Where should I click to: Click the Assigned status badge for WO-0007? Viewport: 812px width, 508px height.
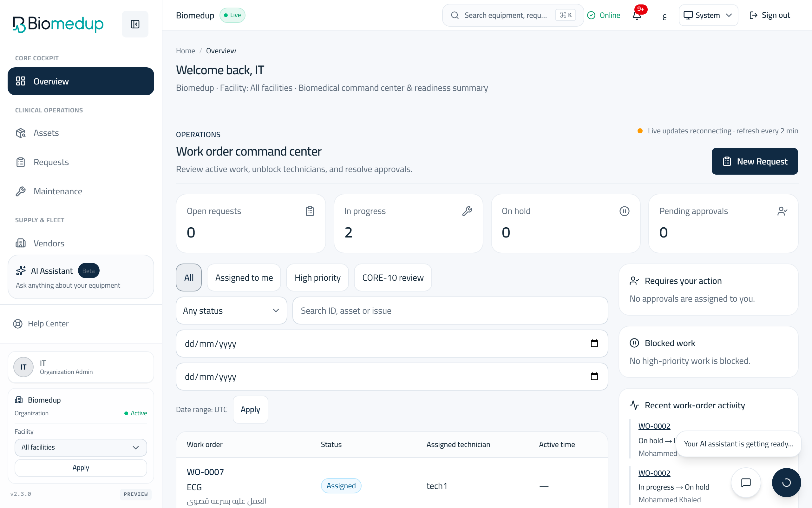[341, 486]
